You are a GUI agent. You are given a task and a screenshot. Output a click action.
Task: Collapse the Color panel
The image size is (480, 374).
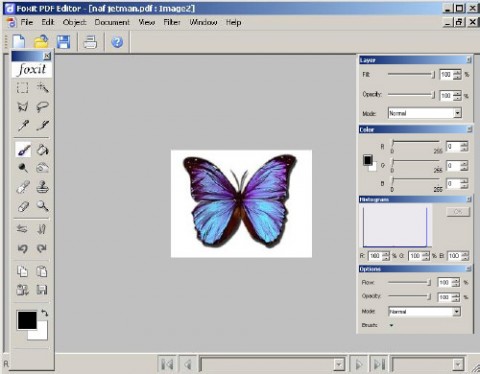click(x=469, y=129)
